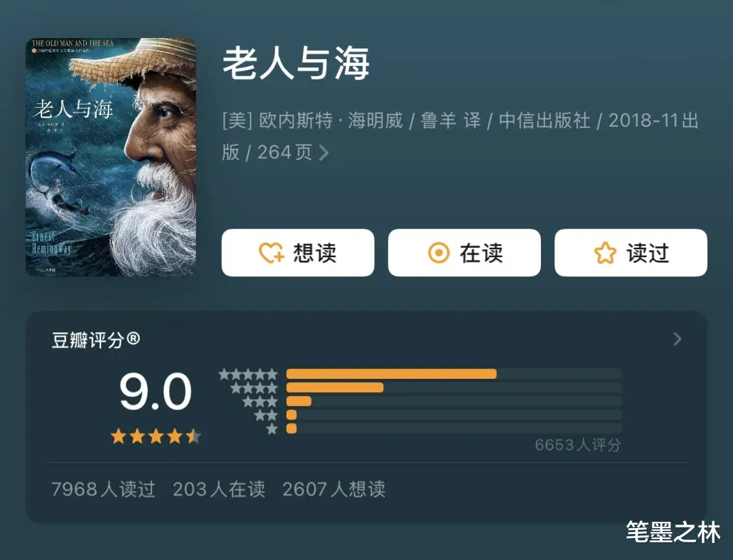Screen dimensions: 733x560
Task: Open the 老人与海 book cover thumbnail
Action: pos(111,157)
